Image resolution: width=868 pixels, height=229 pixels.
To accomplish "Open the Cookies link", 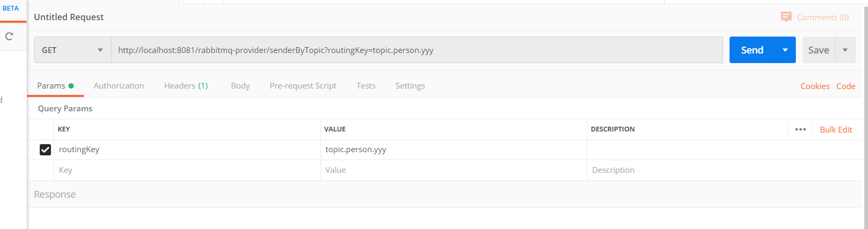I will [x=815, y=86].
